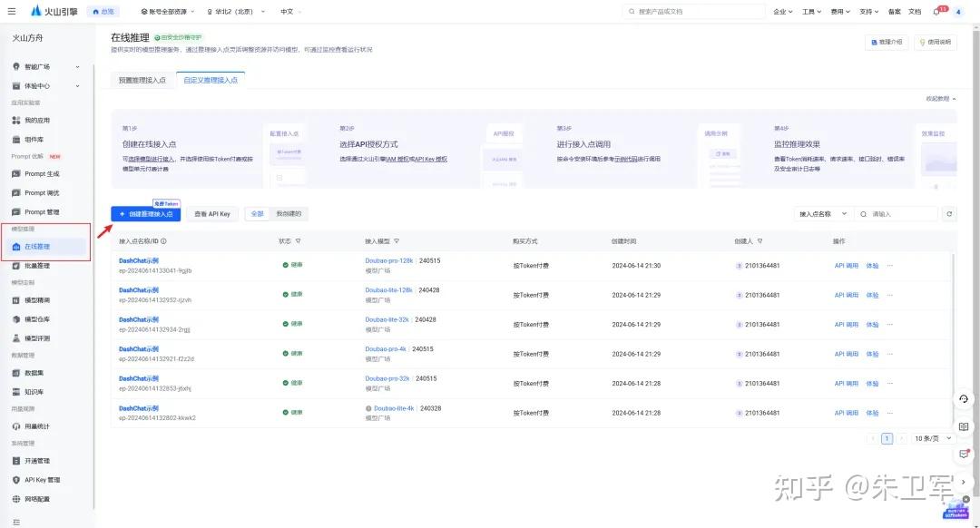Refresh the endpoint list
Viewport: 980px width, 528px height.
[949, 214]
